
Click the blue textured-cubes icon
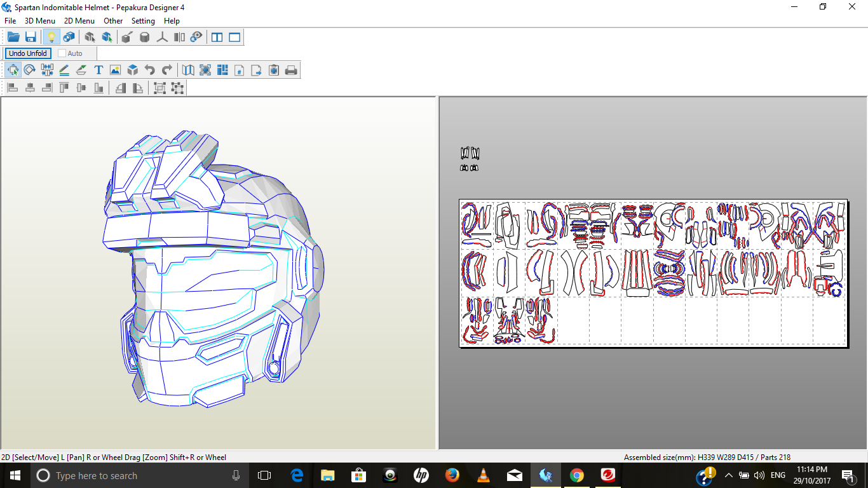point(69,37)
